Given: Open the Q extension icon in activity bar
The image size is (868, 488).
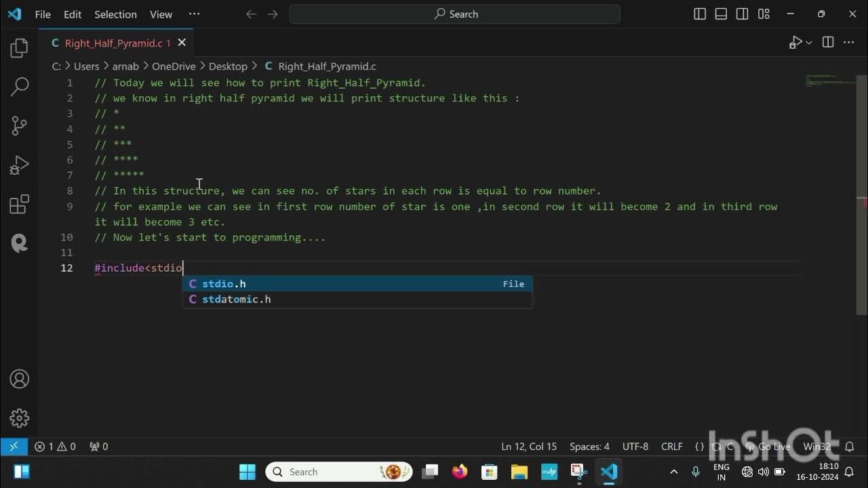Looking at the screenshot, I should point(20,243).
